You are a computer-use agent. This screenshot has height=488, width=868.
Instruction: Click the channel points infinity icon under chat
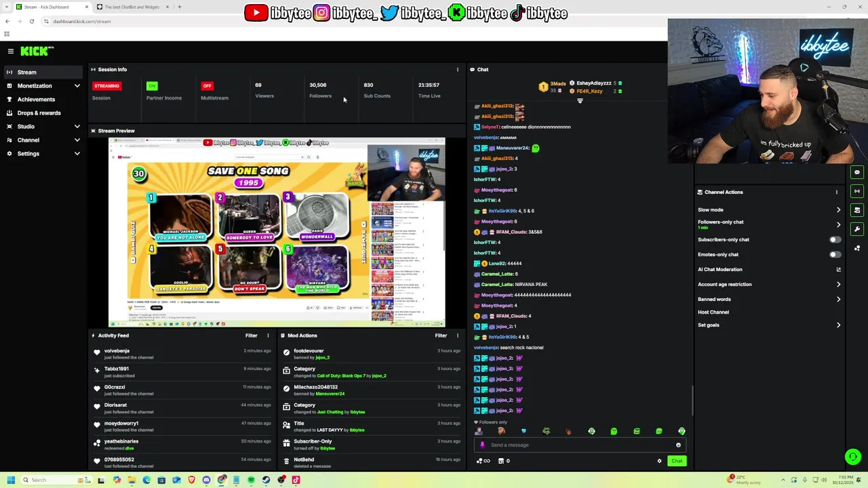(484, 461)
